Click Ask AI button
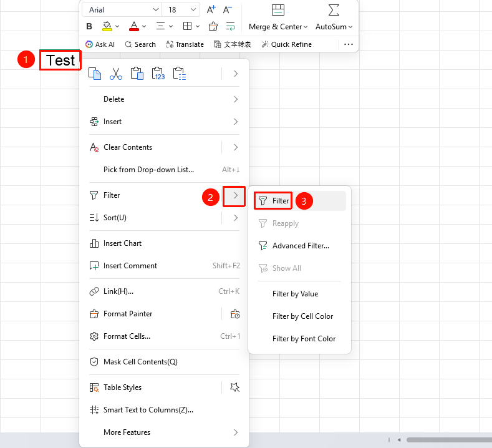The height and width of the screenshot is (448, 492). click(100, 44)
